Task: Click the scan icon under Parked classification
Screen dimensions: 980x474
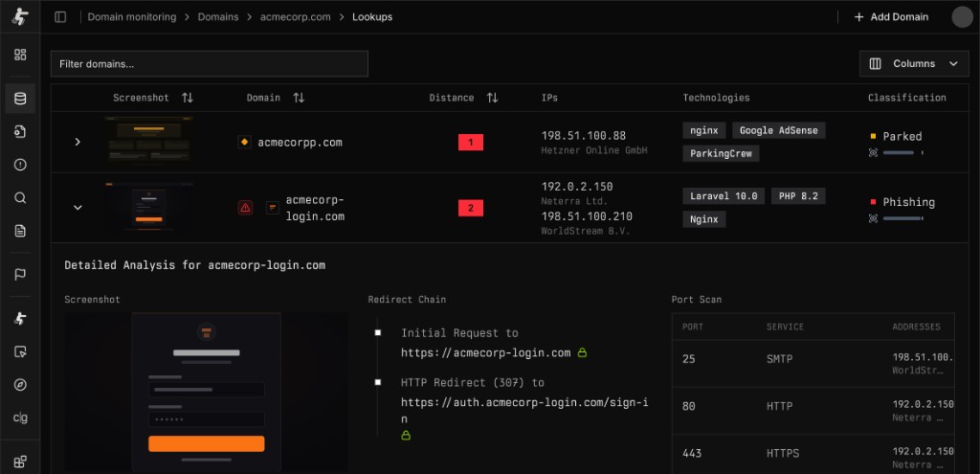Action: tap(873, 152)
